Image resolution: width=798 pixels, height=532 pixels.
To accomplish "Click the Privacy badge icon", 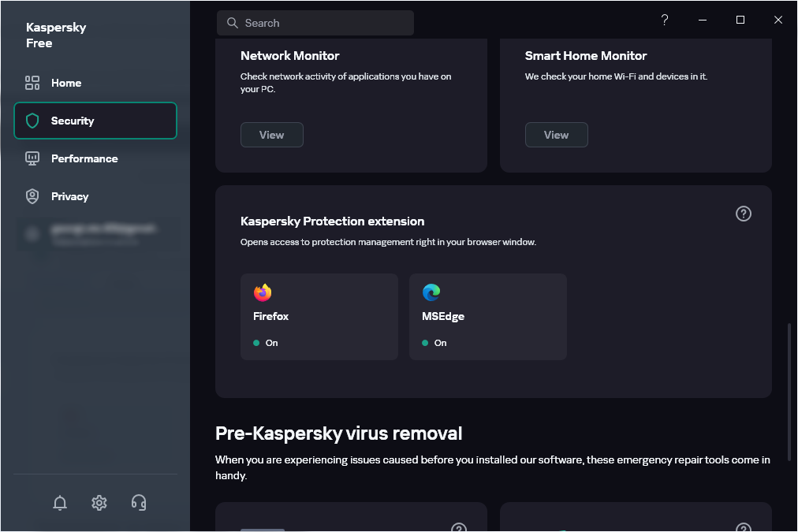I will 32,196.
